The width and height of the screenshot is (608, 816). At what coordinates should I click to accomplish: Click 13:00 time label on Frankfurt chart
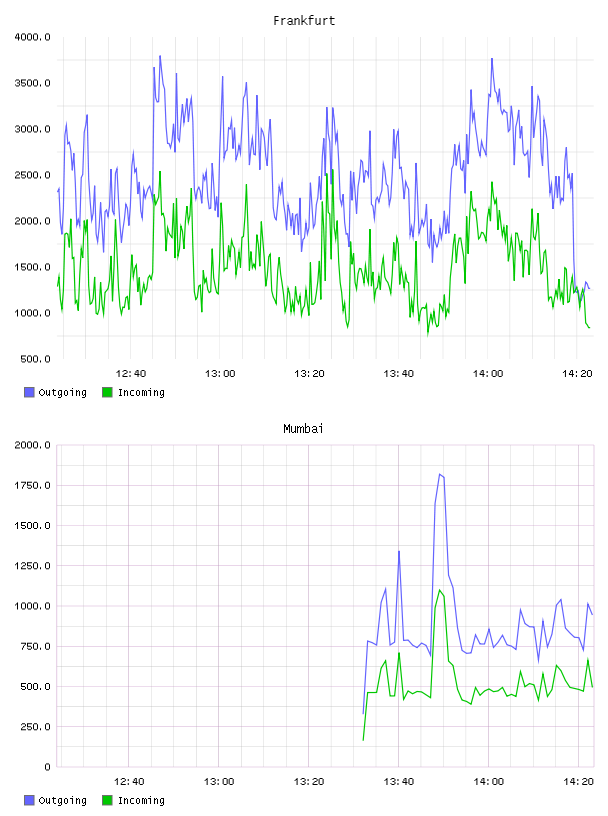click(x=220, y=374)
